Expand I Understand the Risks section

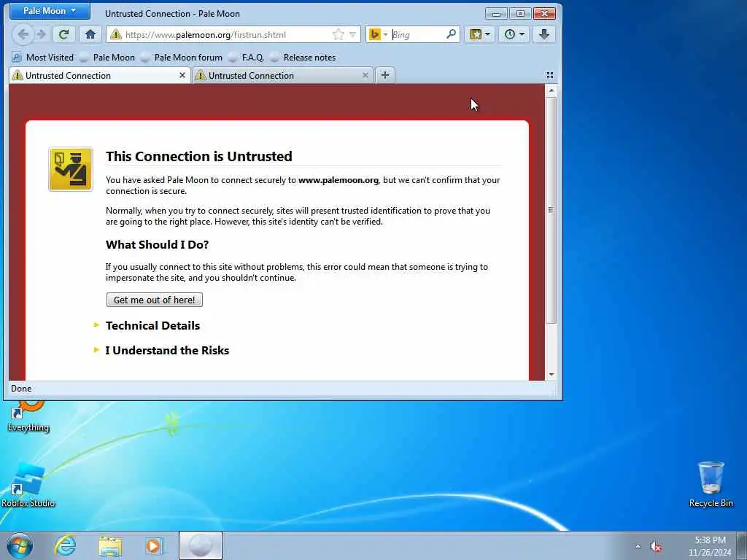(x=167, y=351)
